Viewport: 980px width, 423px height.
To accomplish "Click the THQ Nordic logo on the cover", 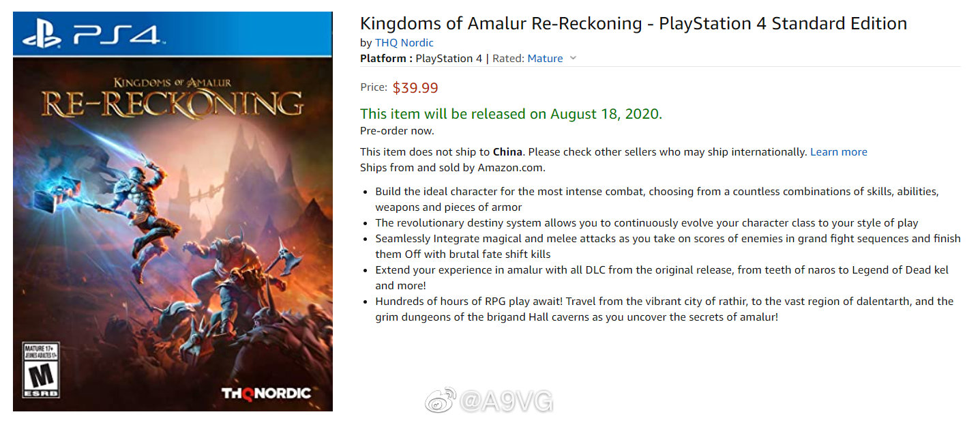I will point(265,393).
